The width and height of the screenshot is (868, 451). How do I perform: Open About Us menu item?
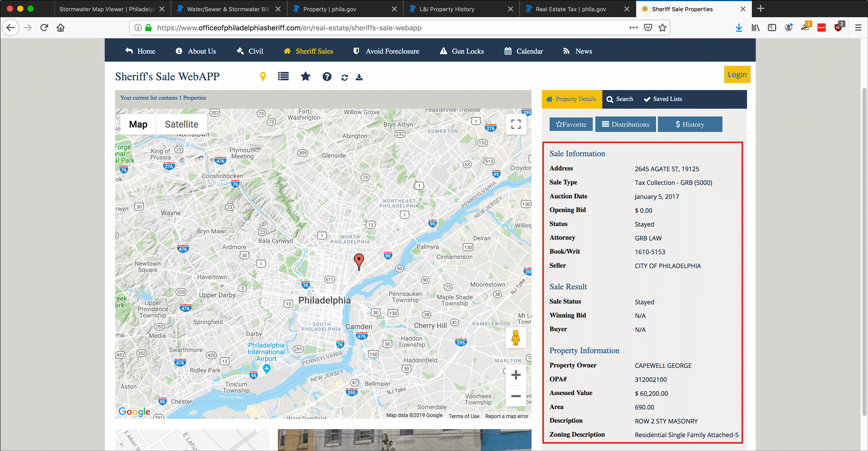point(196,51)
